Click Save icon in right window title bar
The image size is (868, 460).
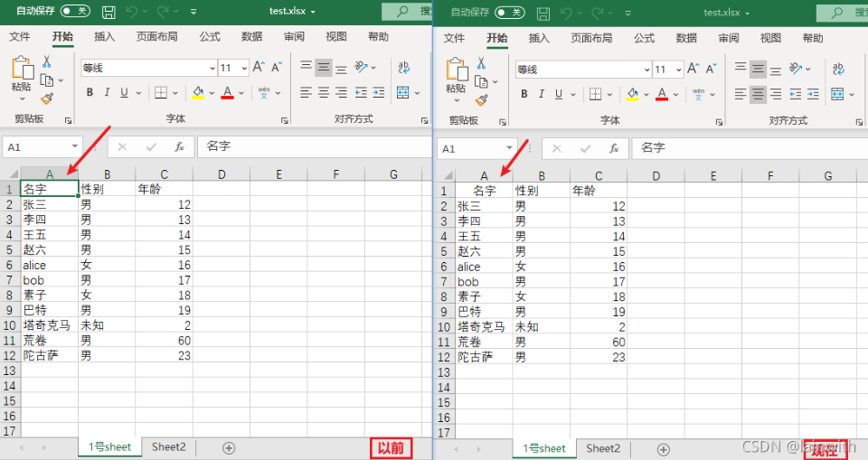click(543, 14)
